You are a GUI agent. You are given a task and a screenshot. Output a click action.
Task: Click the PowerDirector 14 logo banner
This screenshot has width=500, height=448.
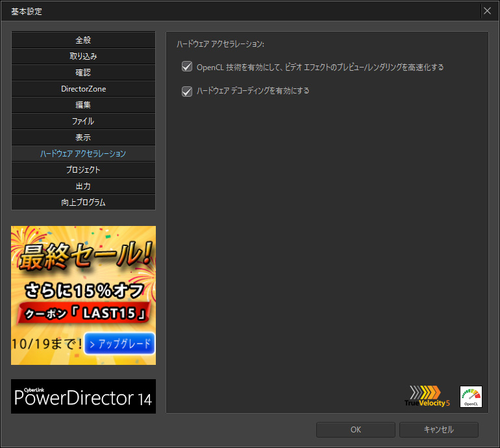pyautogui.click(x=83, y=396)
